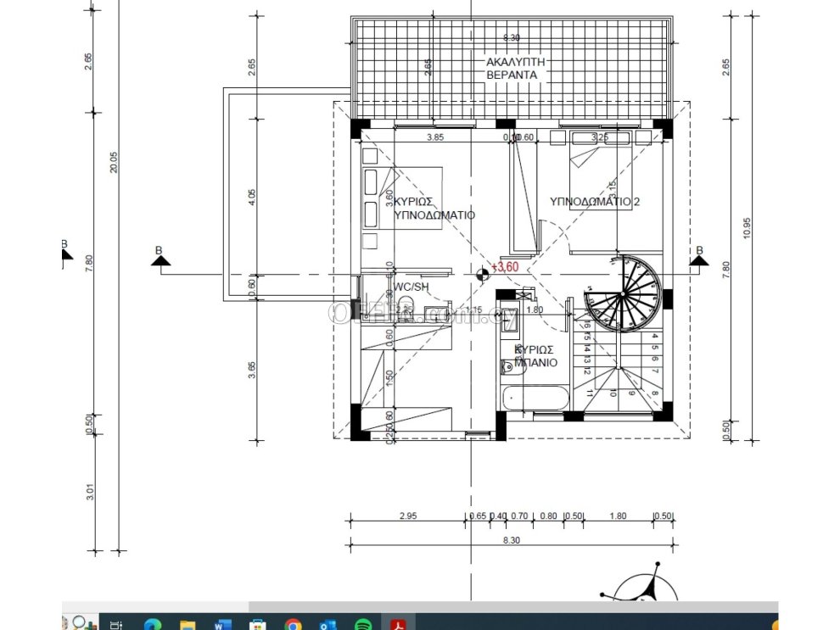Open the Microsoft Store taskbar icon
Viewport: 840px width, 630px height.
[258, 625]
